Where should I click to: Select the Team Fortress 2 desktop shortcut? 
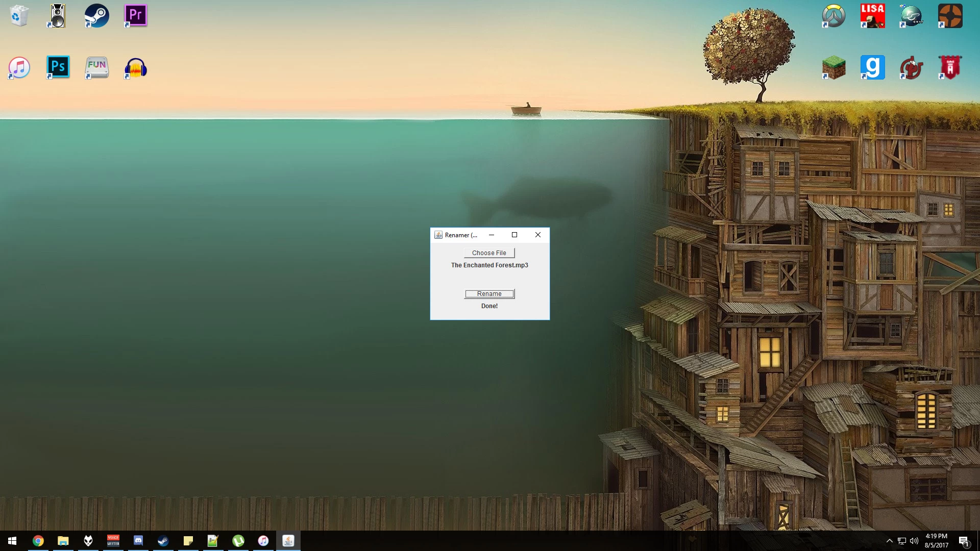point(950,15)
